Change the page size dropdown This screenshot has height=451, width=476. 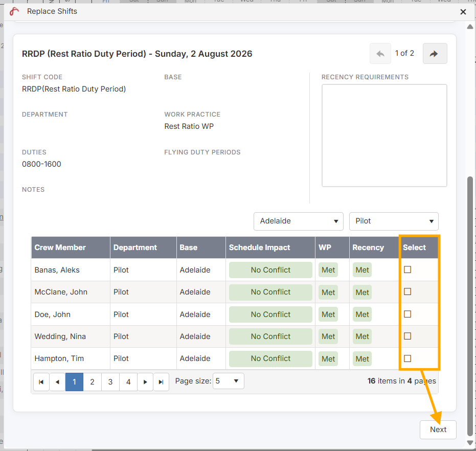[x=228, y=381]
